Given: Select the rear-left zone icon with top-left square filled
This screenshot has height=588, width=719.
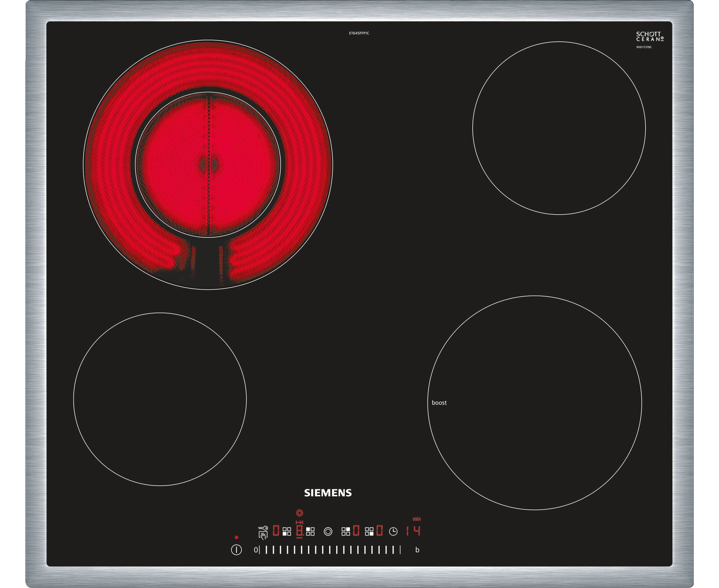Looking at the screenshot, I should [x=310, y=531].
